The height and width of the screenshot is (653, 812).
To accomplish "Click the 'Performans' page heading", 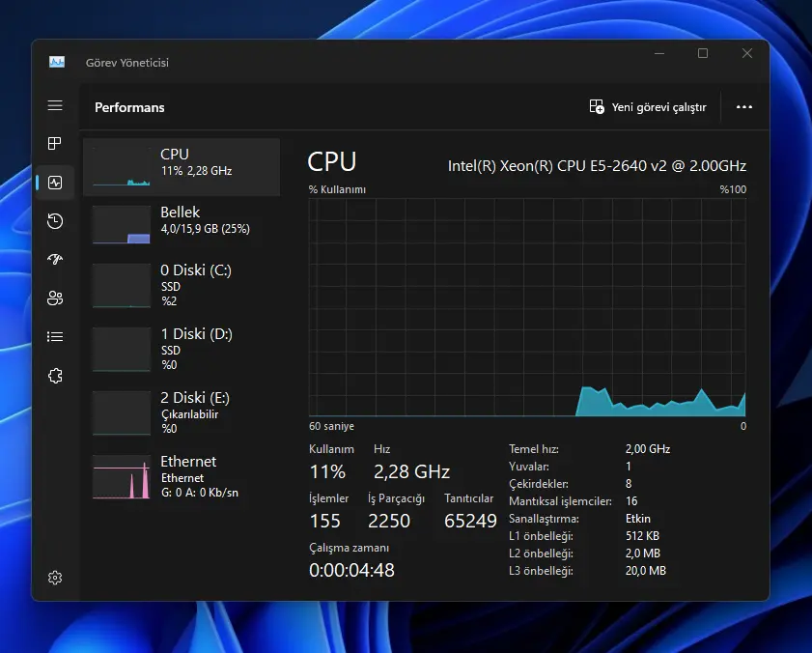I will tap(129, 107).
